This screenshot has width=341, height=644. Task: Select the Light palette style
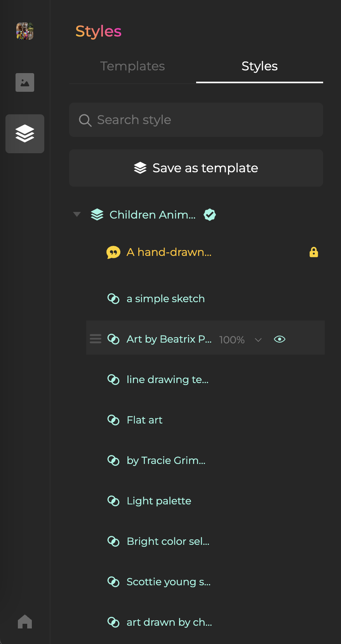tap(159, 501)
